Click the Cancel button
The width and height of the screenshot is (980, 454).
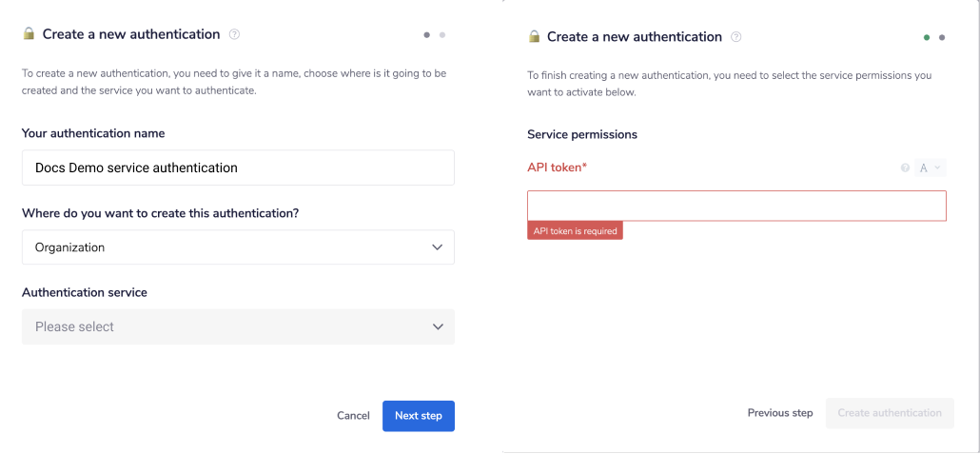pos(353,416)
